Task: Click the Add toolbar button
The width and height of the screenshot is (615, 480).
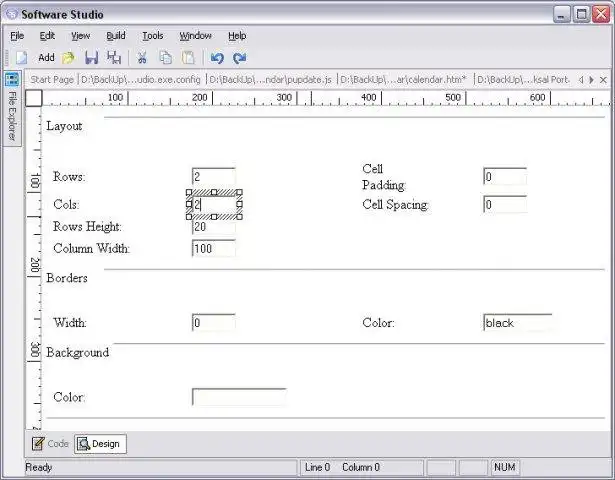Action: [x=46, y=58]
